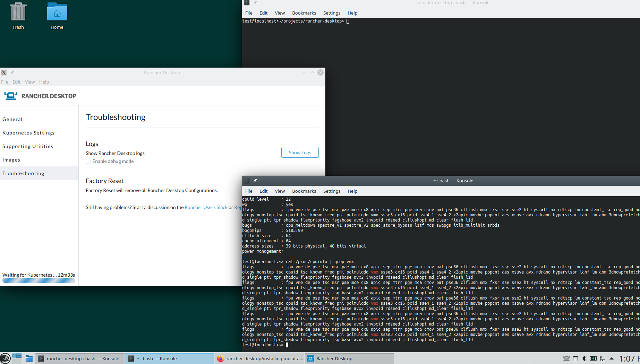Open Klipper clipboard manager from the tray
The width and height of the screenshot is (640, 364).
575,358
